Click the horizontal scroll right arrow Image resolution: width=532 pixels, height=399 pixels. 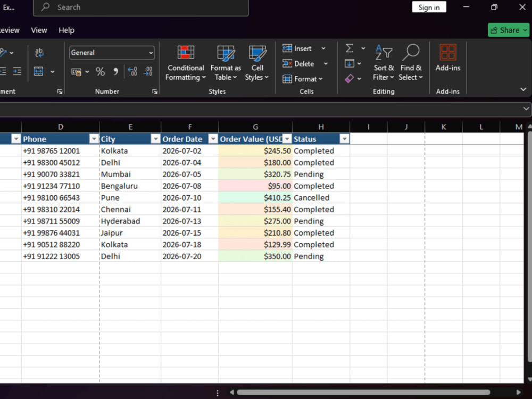pos(518,392)
